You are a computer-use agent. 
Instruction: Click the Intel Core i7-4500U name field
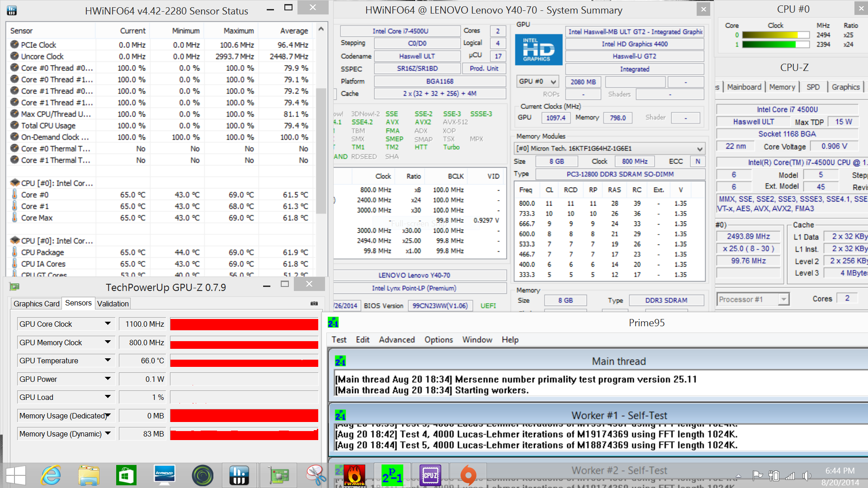pos(400,31)
